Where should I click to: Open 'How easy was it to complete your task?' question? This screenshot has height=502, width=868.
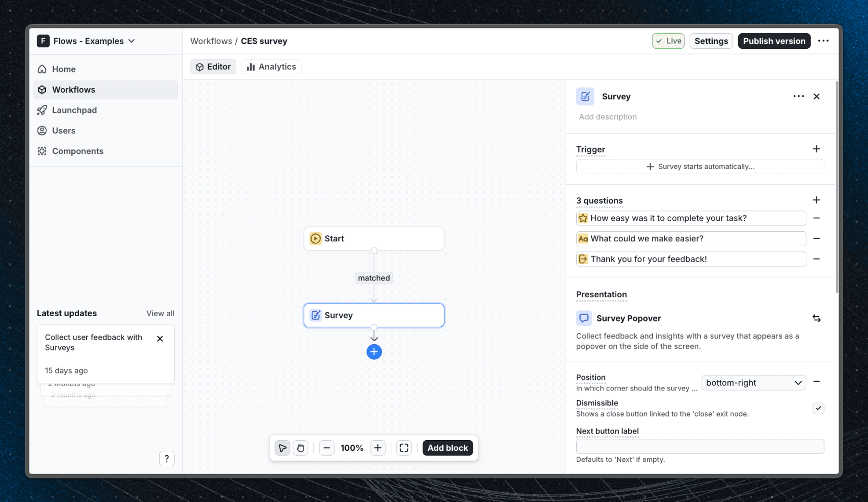click(x=691, y=218)
